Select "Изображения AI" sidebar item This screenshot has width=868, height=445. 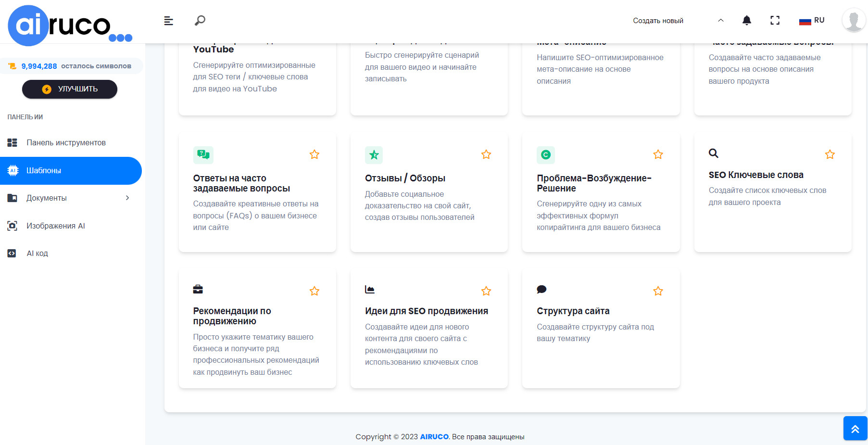point(55,226)
